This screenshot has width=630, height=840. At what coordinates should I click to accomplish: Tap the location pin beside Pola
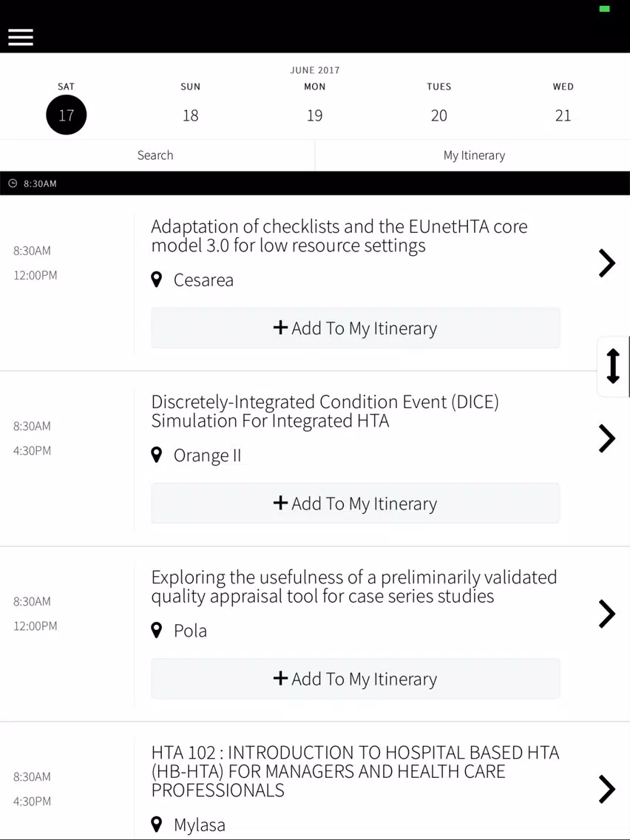[157, 630]
